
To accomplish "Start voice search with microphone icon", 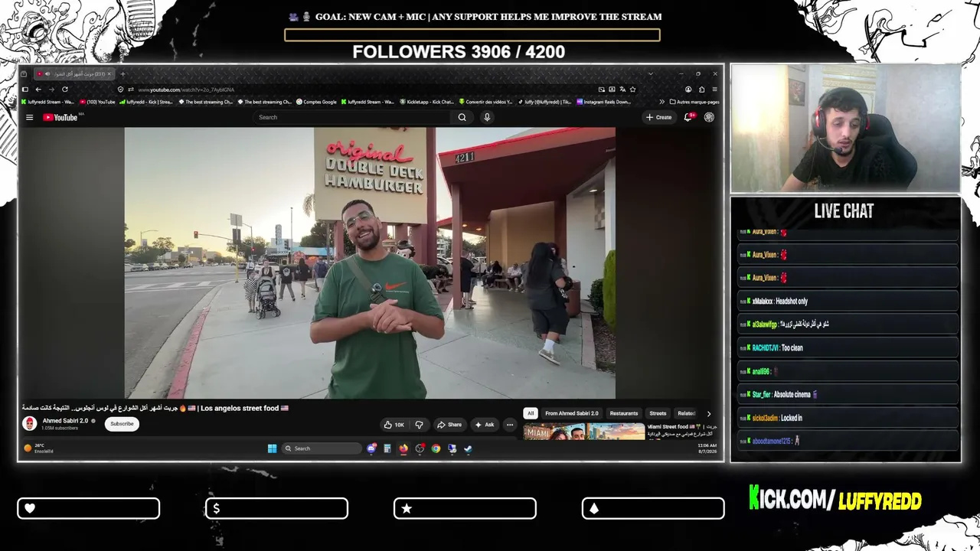I will click(487, 117).
